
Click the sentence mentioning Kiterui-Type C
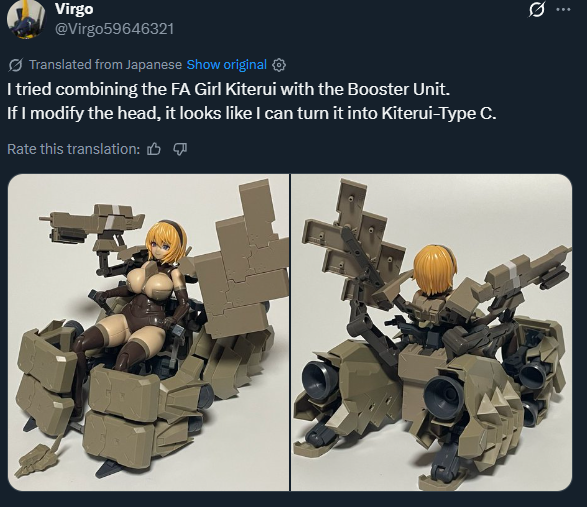(252, 113)
